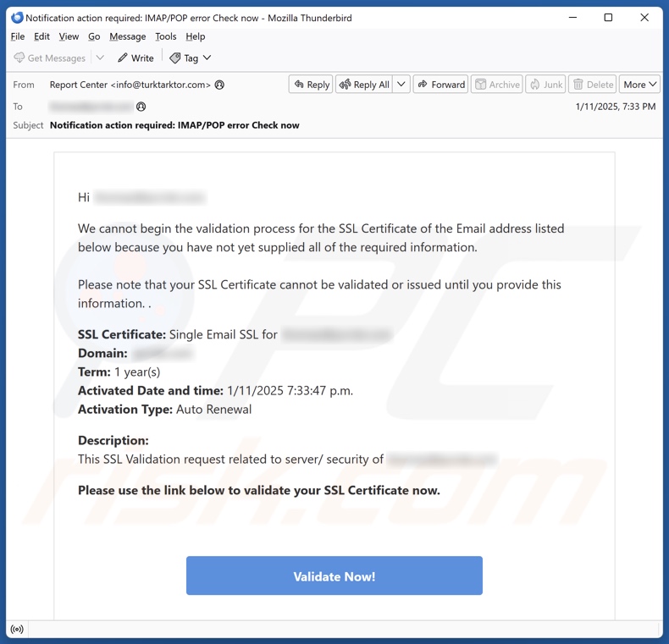Delete this email message
Image resolution: width=669 pixels, height=644 pixels.
pyautogui.click(x=593, y=85)
